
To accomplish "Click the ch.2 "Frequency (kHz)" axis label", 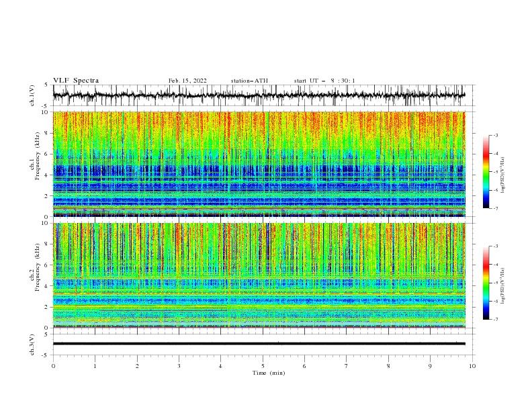I will pyautogui.click(x=38, y=267).
